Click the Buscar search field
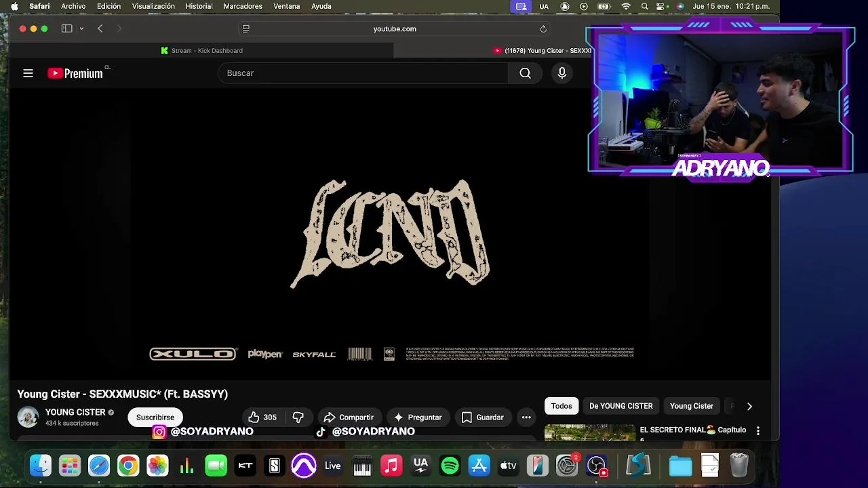Viewport: 868px width, 488px height. (x=363, y=73)
